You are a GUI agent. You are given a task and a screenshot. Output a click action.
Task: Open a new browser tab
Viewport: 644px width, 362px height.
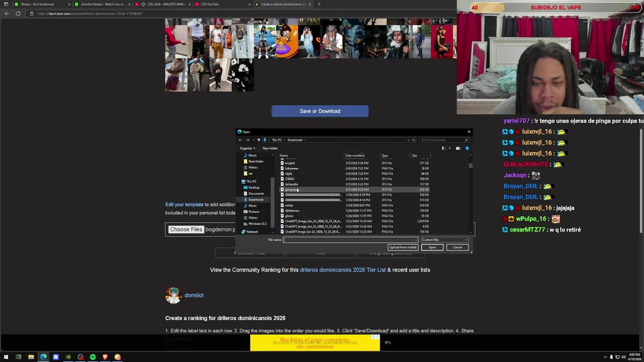318,4
